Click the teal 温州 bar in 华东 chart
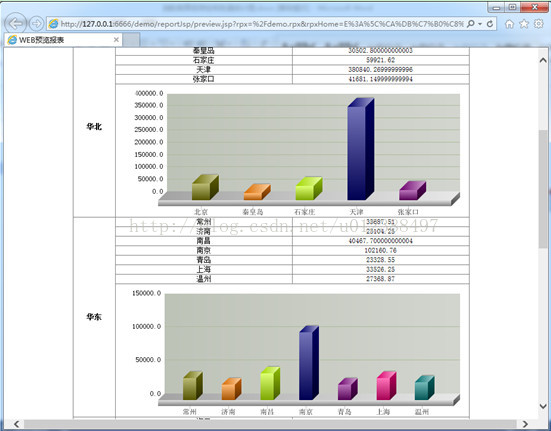551x431 pixels. point(424,388)
